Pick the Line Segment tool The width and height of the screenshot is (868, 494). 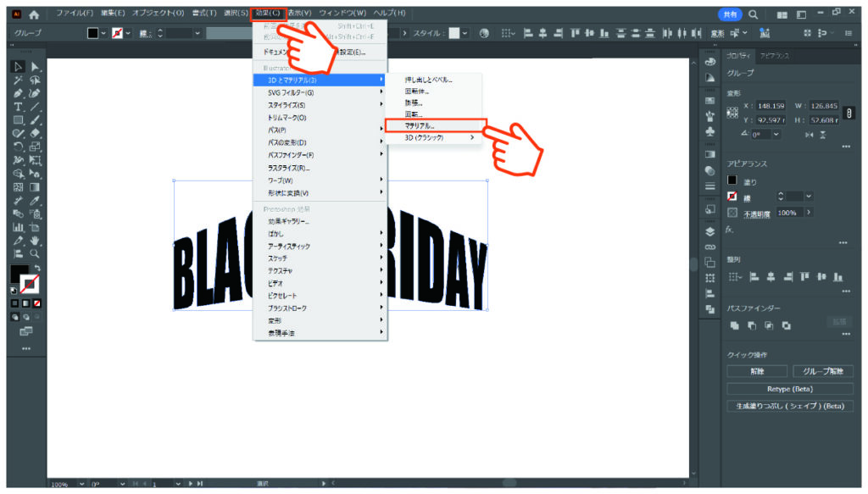click(x=35, y=107)
